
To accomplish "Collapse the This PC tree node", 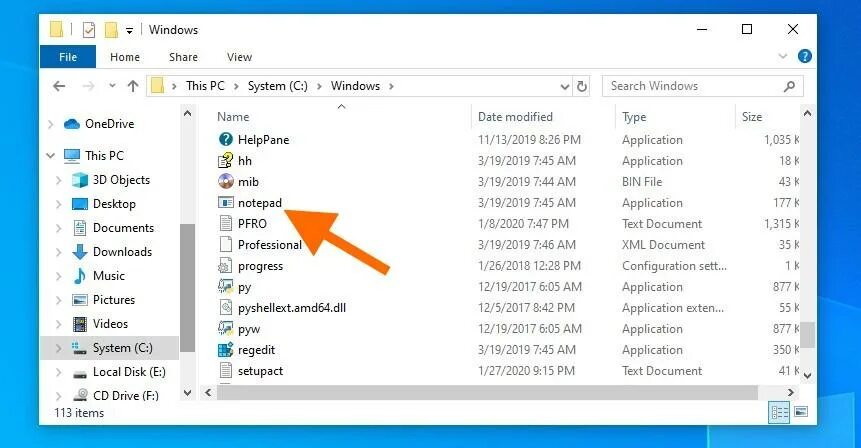I will coord(51,156).
